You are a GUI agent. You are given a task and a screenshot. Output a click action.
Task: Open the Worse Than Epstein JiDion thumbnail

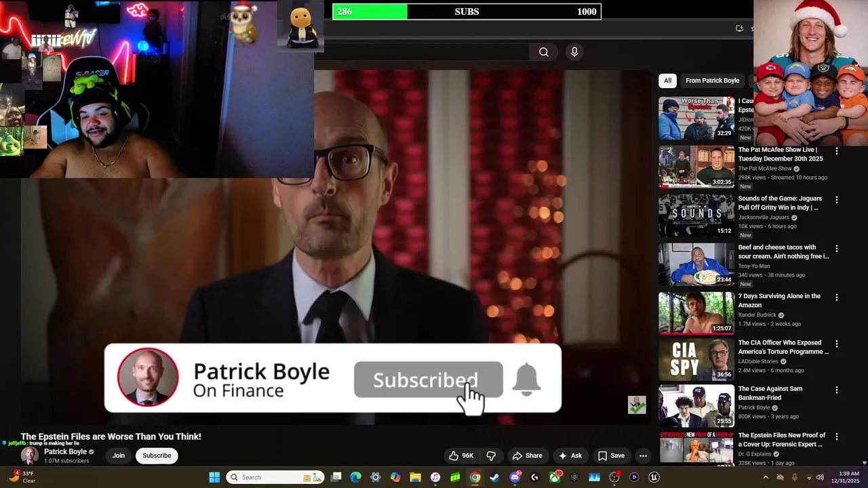point(696,118)
